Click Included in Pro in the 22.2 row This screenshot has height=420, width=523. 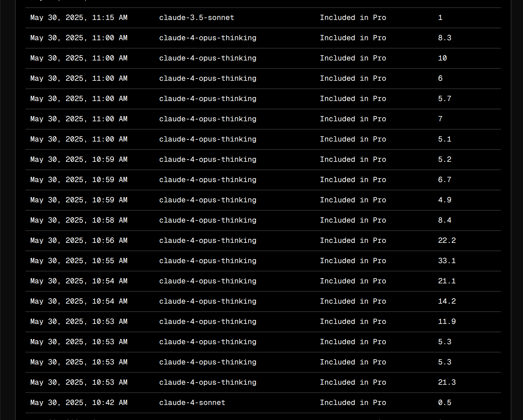353,241
